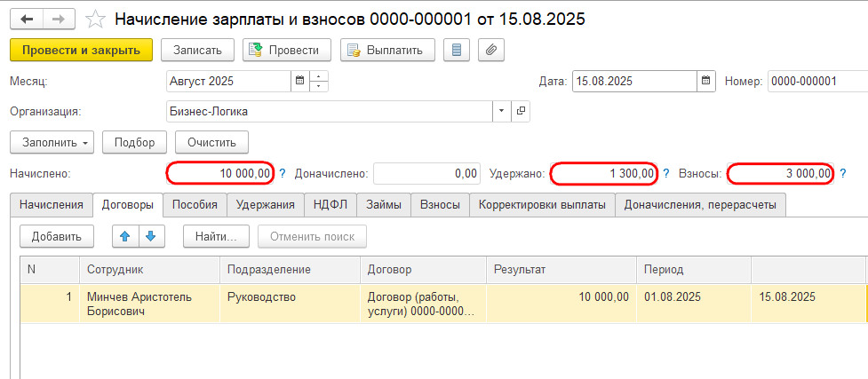Show help for the Удержано total
Screen dimensions: 868x379
tap(666, 174)
